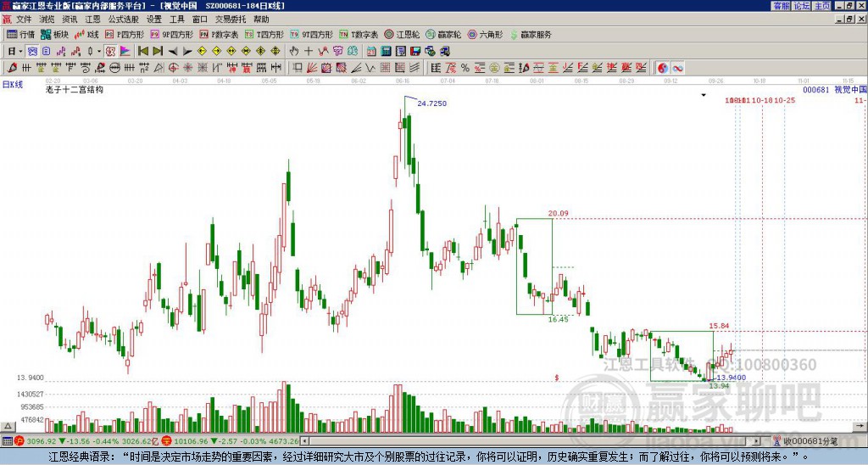868x465 pixels.
Task: Click the 主页 homepage button
Action: click(822, 6)
